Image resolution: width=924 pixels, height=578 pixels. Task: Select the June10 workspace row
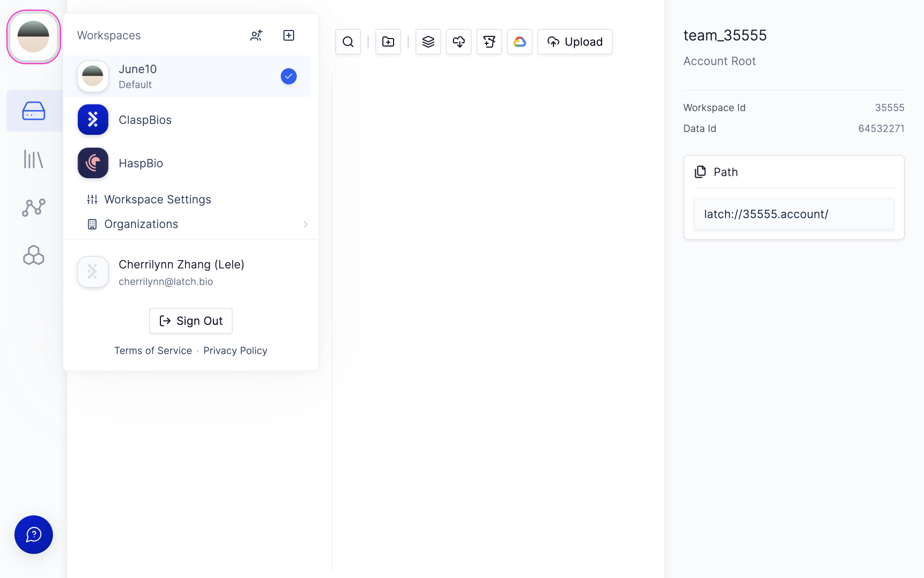tap(187, 77)
